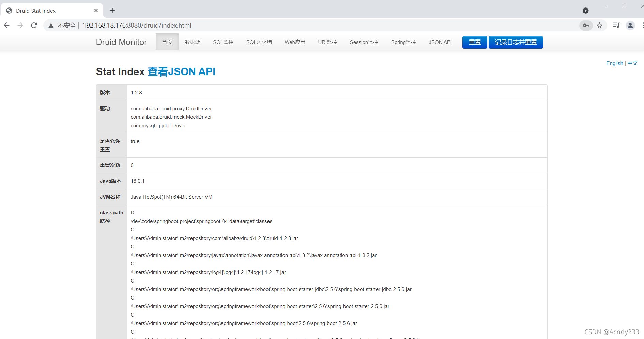
Task: Select the Druid Stat Index browser tab
Action: [52, 11]
